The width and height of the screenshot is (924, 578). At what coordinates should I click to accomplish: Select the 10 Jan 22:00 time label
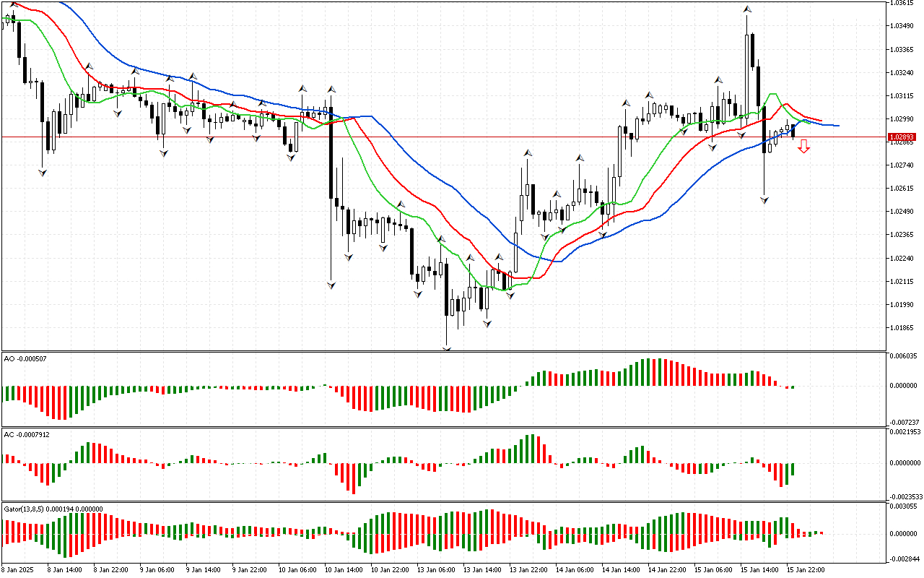coord(390,569)
